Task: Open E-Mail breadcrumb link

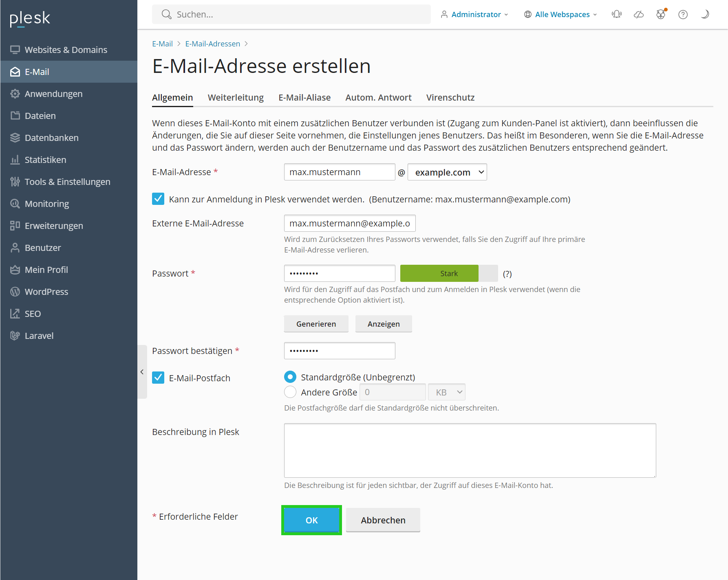Action: pyautogui.click(x=162, y=44)
